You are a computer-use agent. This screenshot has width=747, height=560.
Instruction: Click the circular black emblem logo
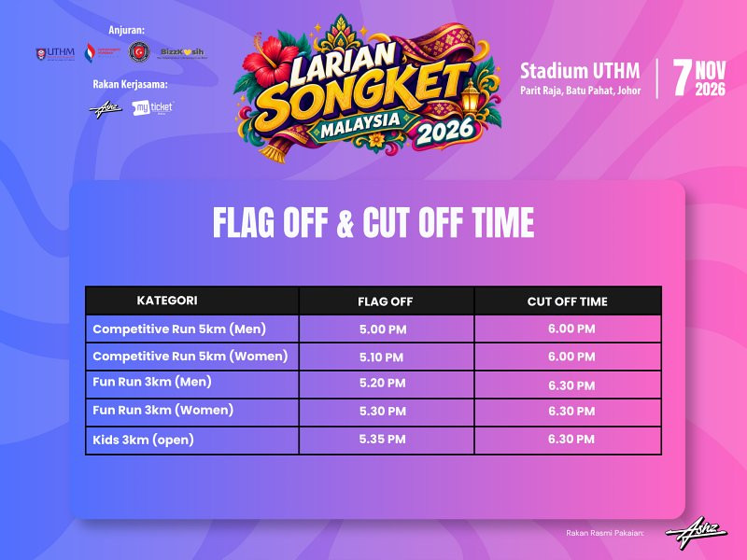139,52
